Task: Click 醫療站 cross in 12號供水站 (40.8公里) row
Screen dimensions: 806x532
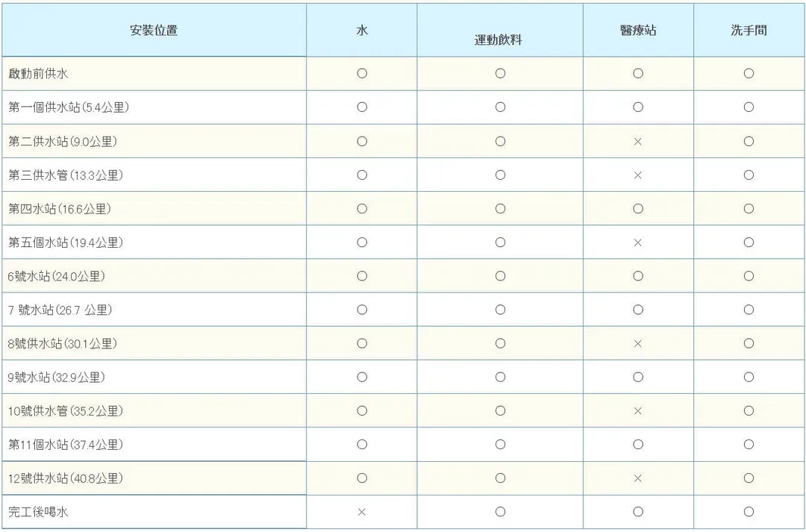Action: (x=637, y=478)
